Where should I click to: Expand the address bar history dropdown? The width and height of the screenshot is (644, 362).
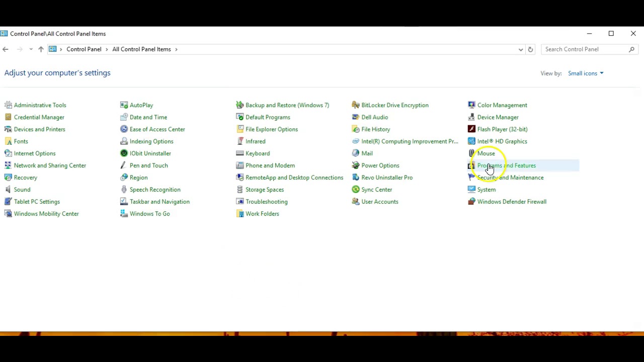[521, 49]
